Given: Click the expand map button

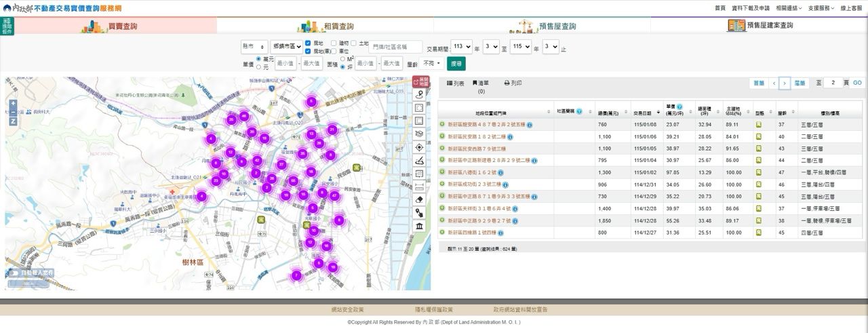Looking at the screenshot, I should 421,82.
